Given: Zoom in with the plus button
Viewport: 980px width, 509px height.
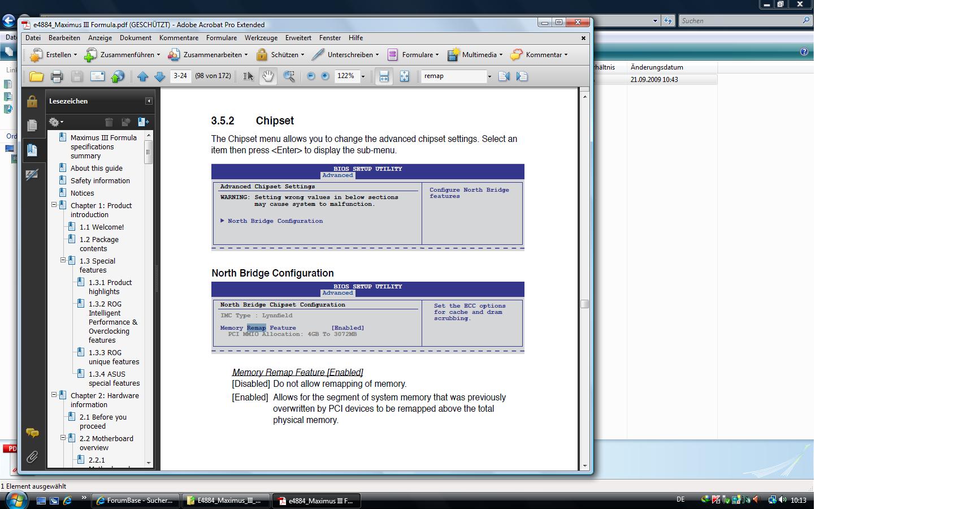Looking at the screenshot, I should point(325,76).
